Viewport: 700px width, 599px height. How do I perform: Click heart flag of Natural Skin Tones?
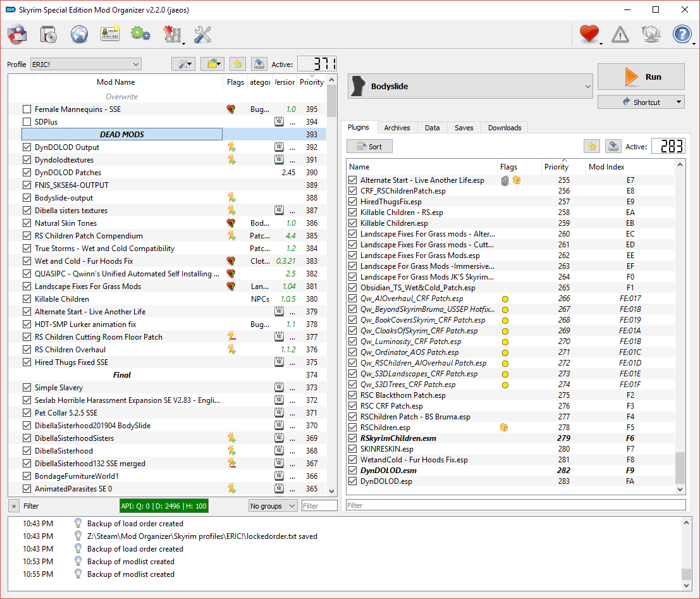coord(231,223)
